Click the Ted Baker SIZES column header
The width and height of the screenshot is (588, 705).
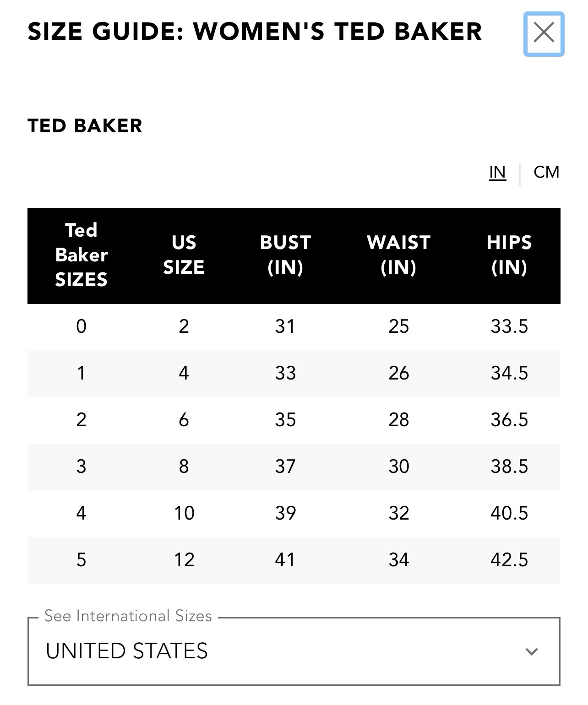click(82, 255)
